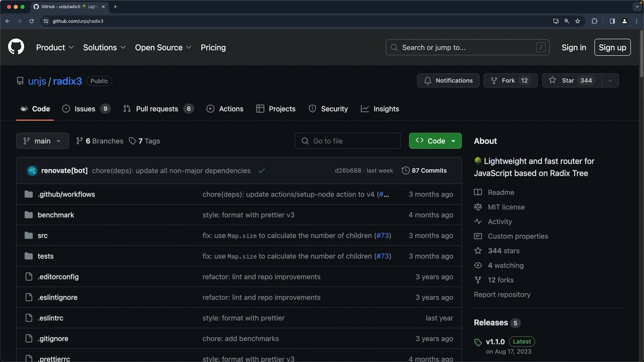Open the 87 Commits history link
This screenshot has height=362, width=644.
tap(424, 170)
